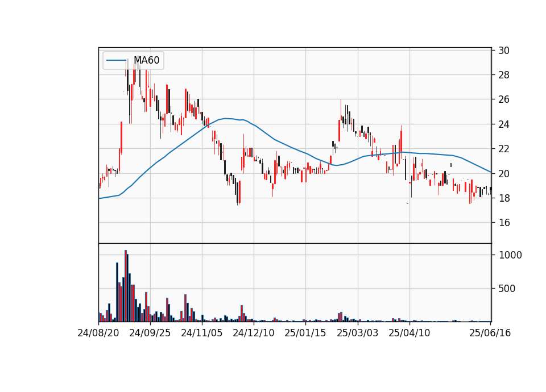546x392 pixels.
Task: Click the blue MA60 legend line sample
Action: pos(116,60)
